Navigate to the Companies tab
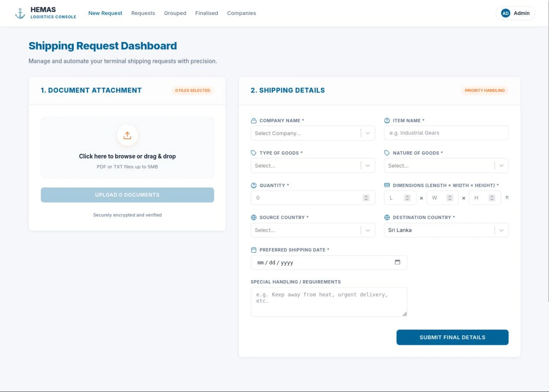This screenshot has width=549, height=392. (241, 13)
